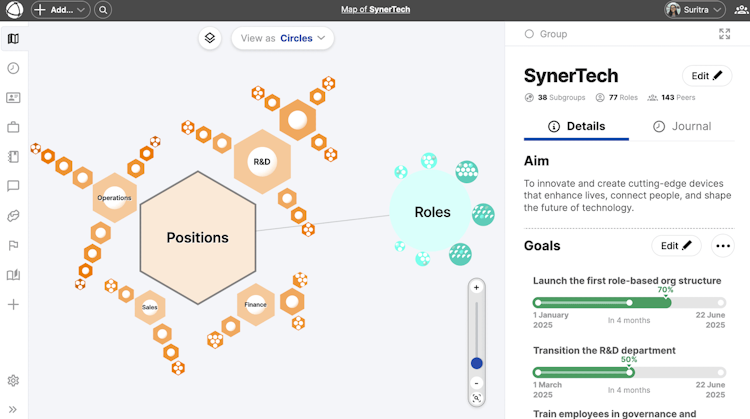Open the briefcase icon in sidebar
750x419 pixels.
pyautogui.click(x=13, y=127)
